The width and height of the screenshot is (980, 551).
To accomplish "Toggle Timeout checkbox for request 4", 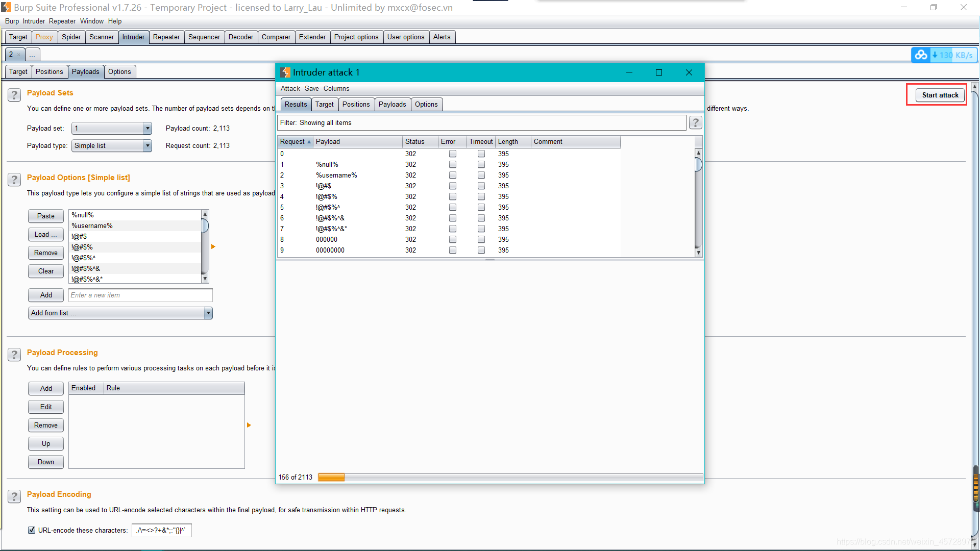I will 481,196.
